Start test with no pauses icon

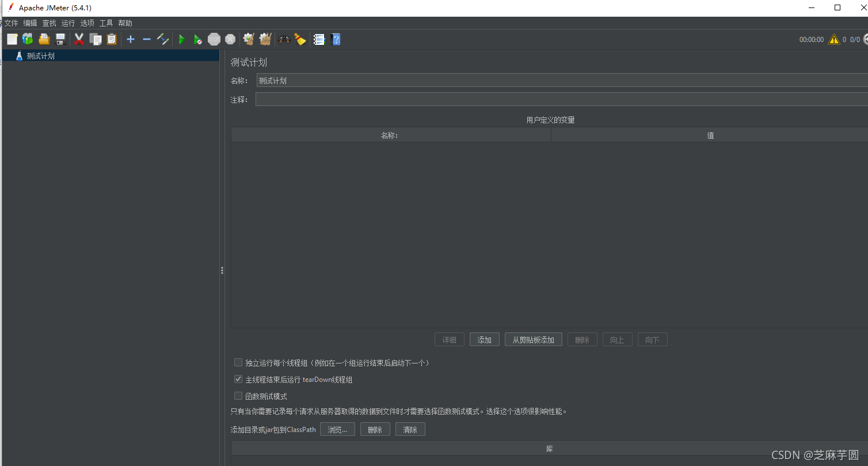[198, 39]
